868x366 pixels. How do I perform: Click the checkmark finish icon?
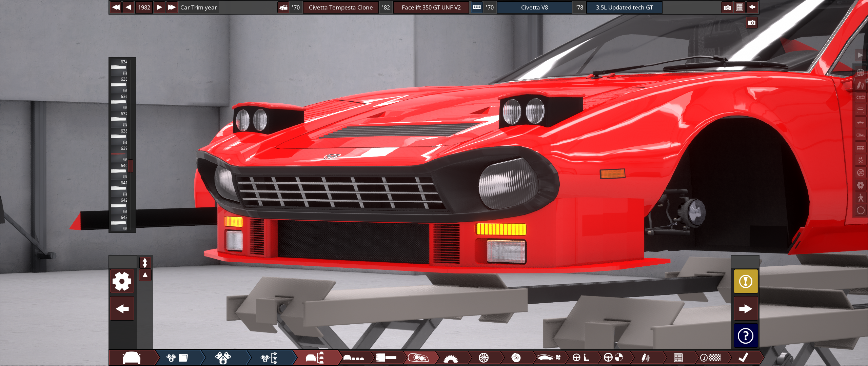coord(743,358)
